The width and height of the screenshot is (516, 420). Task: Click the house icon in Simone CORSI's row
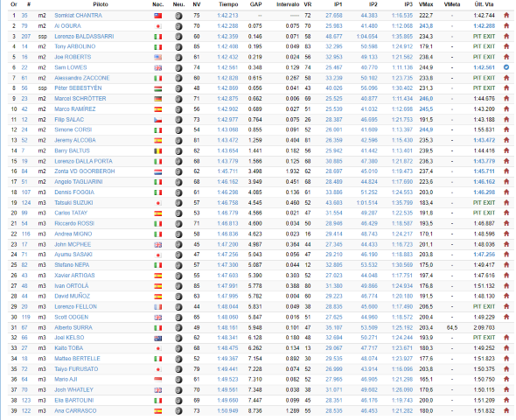coord(506,129)
